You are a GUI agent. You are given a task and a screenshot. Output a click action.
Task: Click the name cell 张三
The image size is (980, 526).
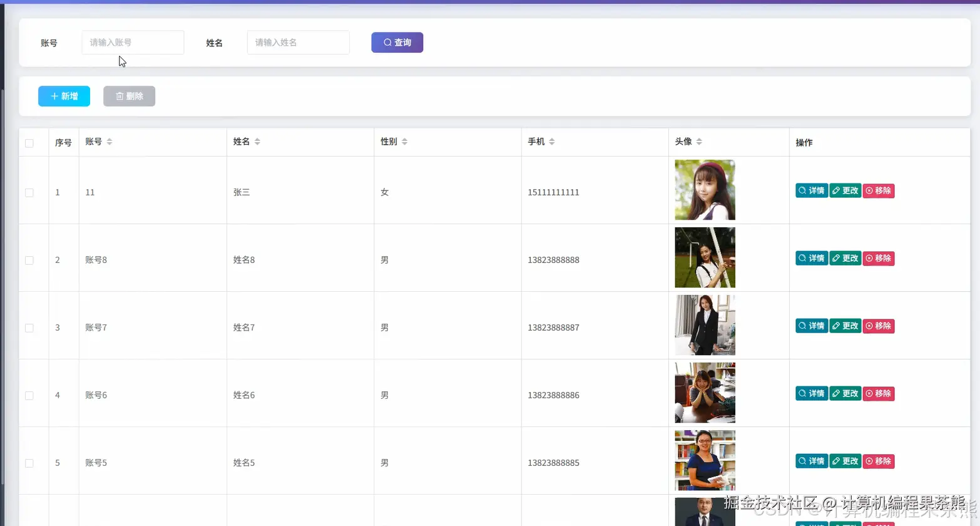pyautogui.click(x=242, y=192)
